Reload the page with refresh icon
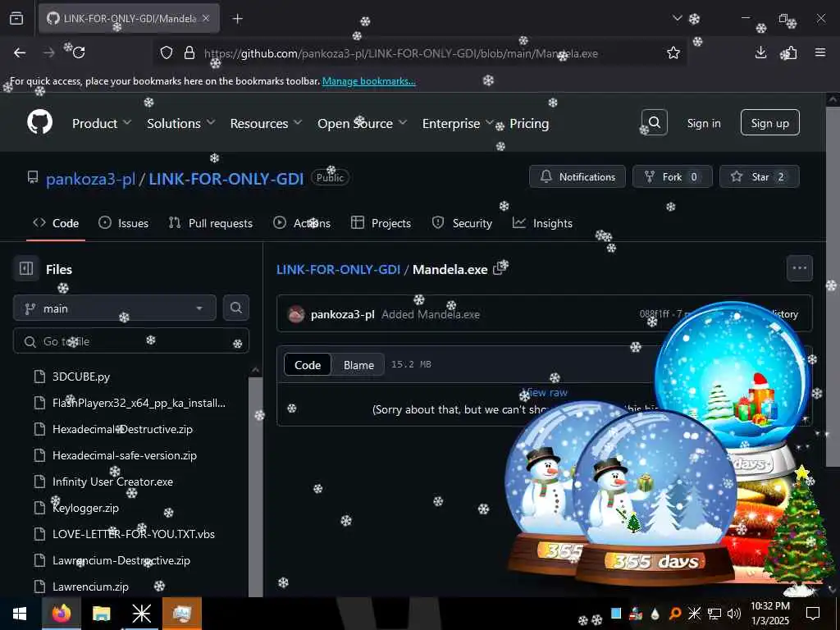The height and width of the screenshot is (630, 840). (x=79, y=52)
